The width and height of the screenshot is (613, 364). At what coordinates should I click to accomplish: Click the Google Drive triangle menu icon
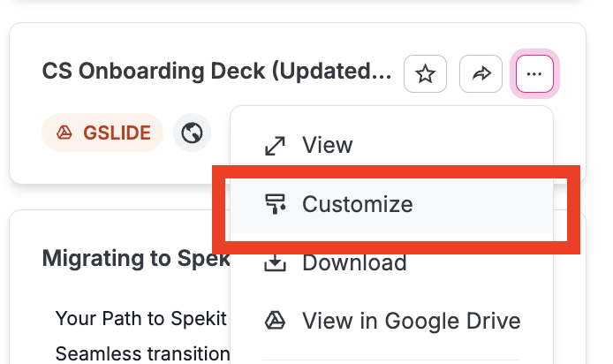point(275,321)
